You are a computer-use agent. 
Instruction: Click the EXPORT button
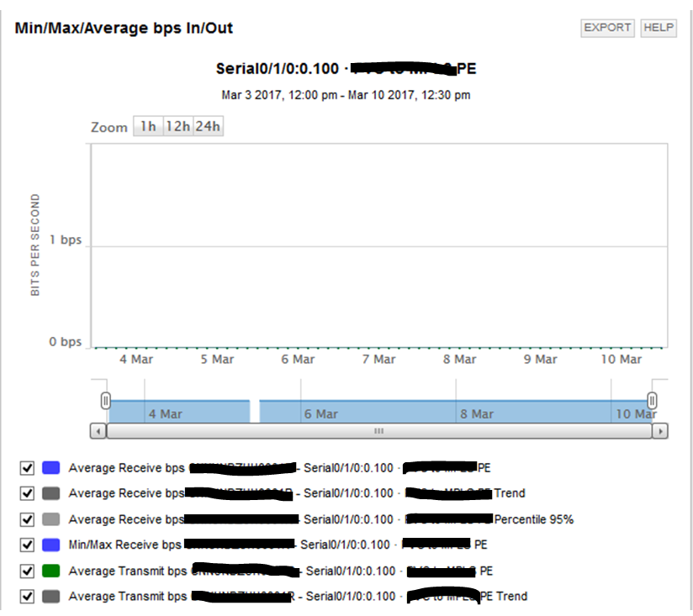coord(608,27)
